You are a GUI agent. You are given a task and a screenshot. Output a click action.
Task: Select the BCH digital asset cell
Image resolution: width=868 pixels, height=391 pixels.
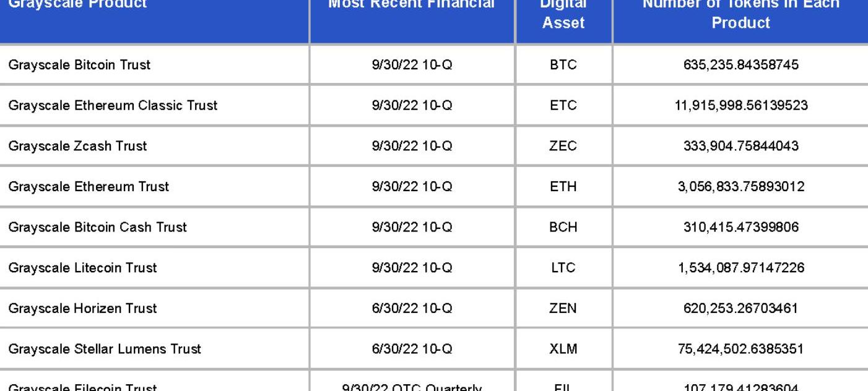point(563,228)
